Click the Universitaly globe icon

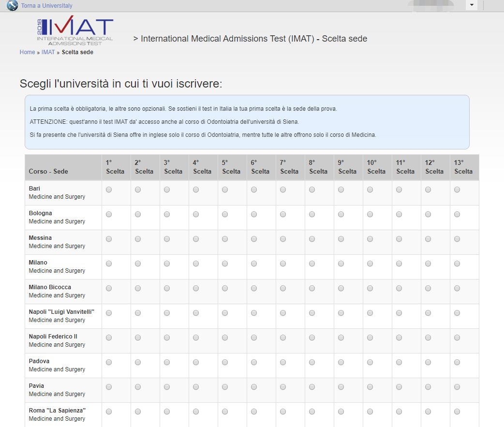tap(12, 5)
